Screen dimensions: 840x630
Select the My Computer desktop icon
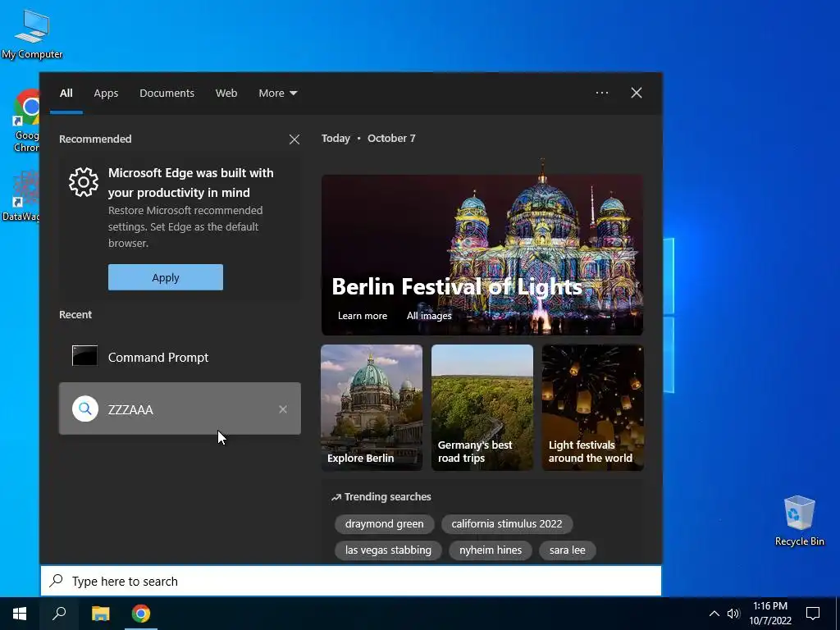(x=32, y=34)
